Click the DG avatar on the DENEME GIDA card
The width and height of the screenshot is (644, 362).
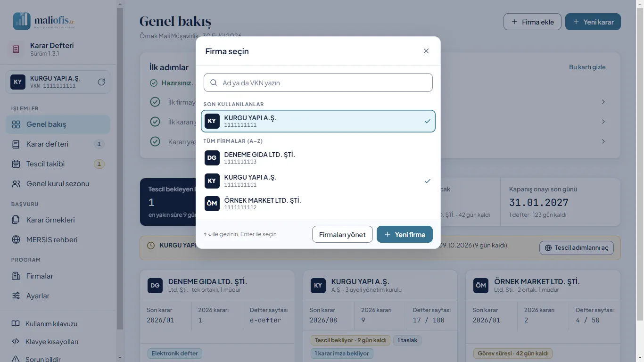[x=155, y=285]
